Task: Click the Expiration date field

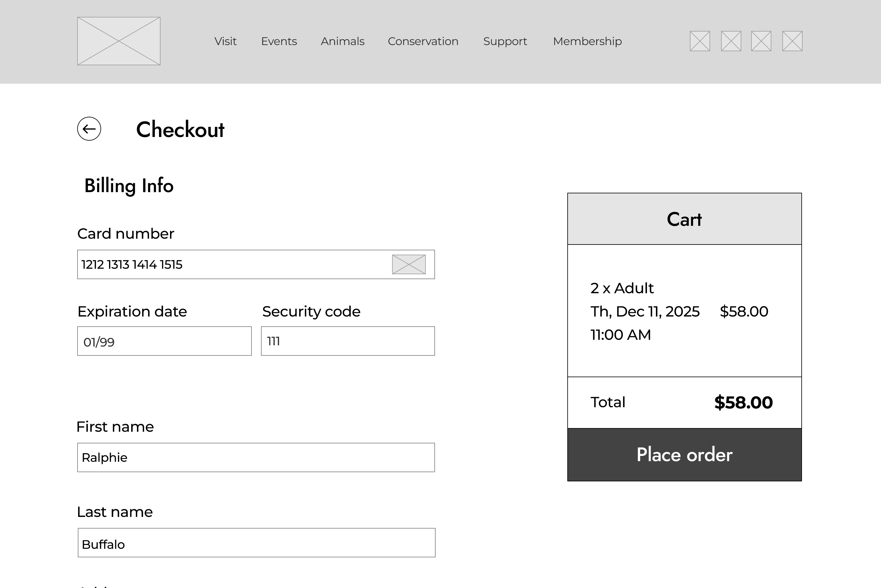Action: (164, 341)
